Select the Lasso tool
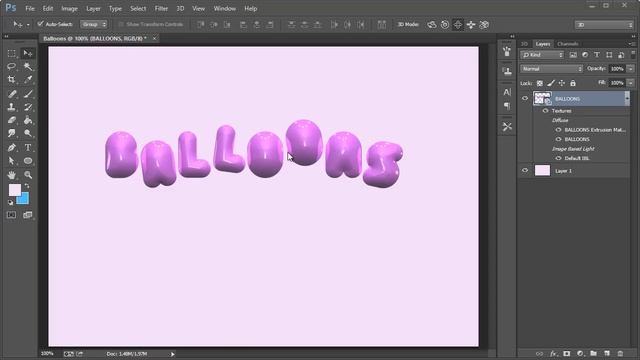Viewport: 640px width, 360px height. [x=11, y=67]
